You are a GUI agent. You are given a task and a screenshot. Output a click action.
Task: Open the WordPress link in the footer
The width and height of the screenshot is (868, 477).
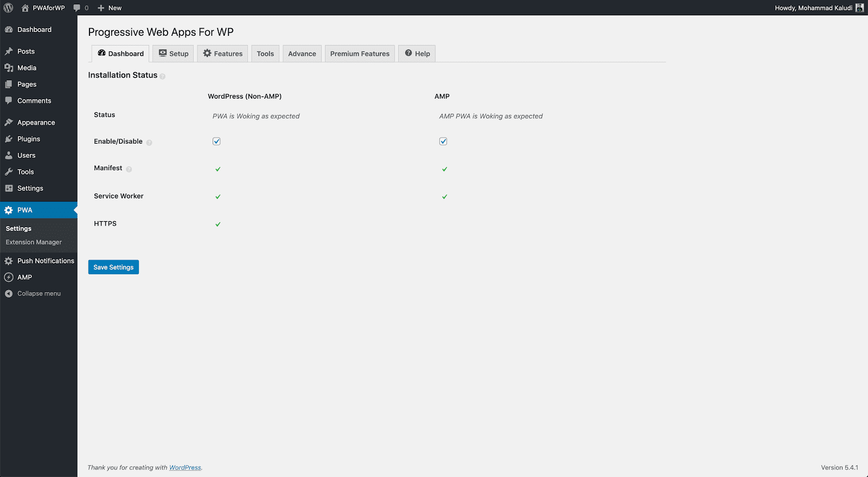[x=185, y=467]
